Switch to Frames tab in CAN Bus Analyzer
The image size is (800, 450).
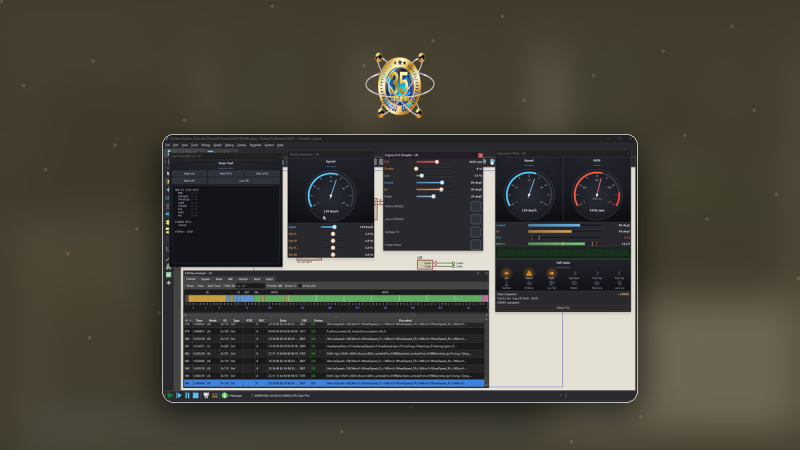pos(191,279)
